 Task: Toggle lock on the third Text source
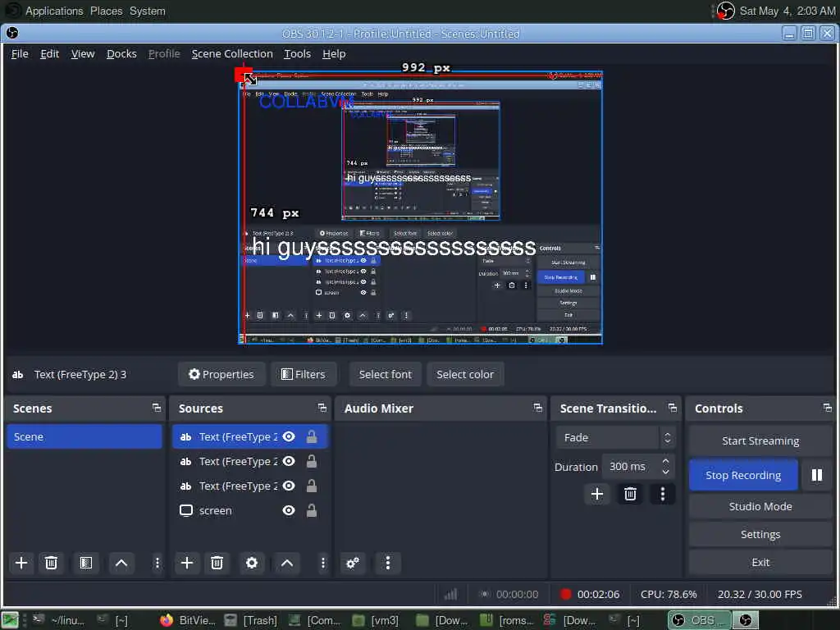coord(311,486)
